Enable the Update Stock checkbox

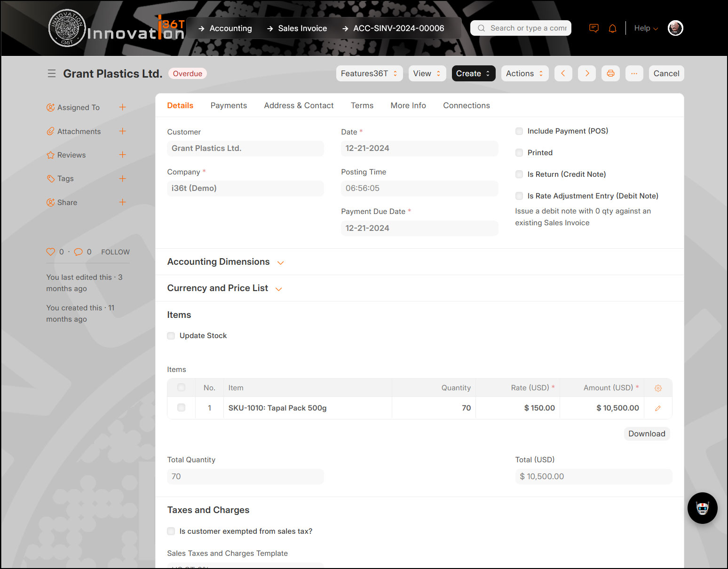(x=171, y=336)
